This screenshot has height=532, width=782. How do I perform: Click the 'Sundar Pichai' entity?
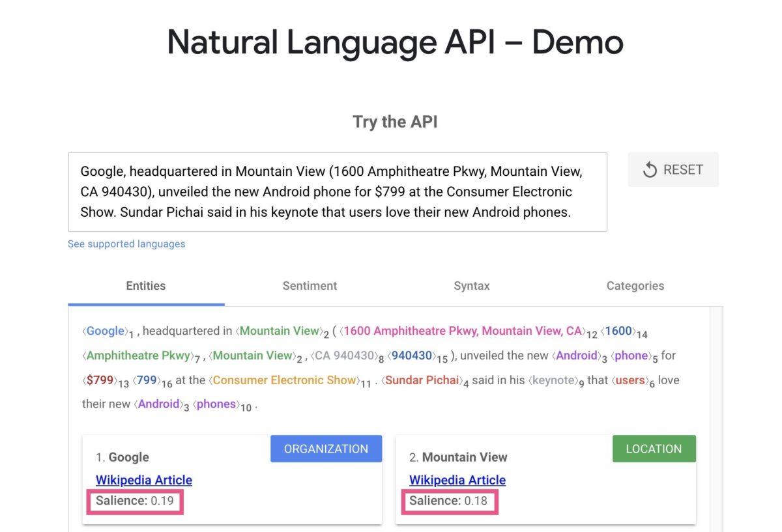(x=422, y=380)
